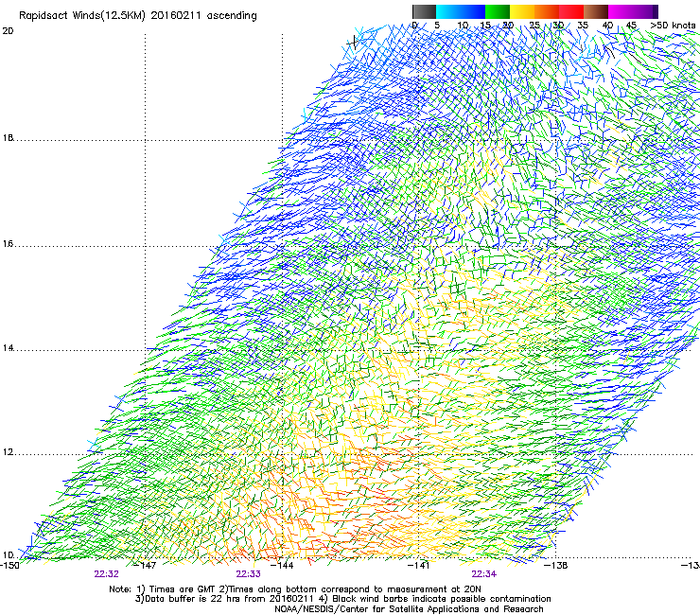Click the legend label 35
The image size is (700, 615).
[583, 26]
